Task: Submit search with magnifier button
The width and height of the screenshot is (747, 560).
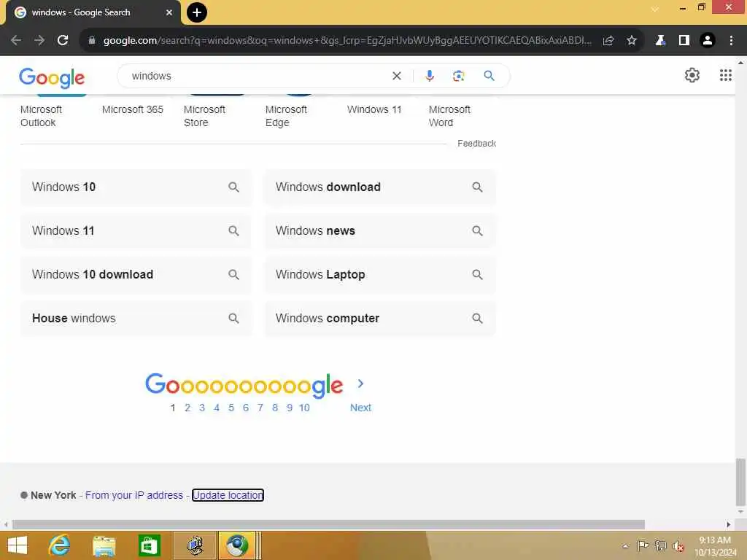Action: pos(489,76)
